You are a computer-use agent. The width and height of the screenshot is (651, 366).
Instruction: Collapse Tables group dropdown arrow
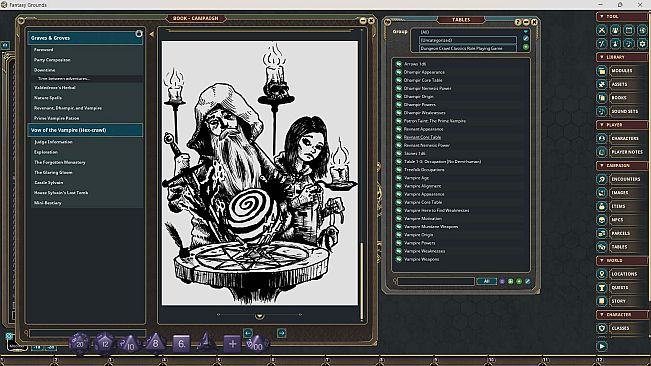coord(526,32)
